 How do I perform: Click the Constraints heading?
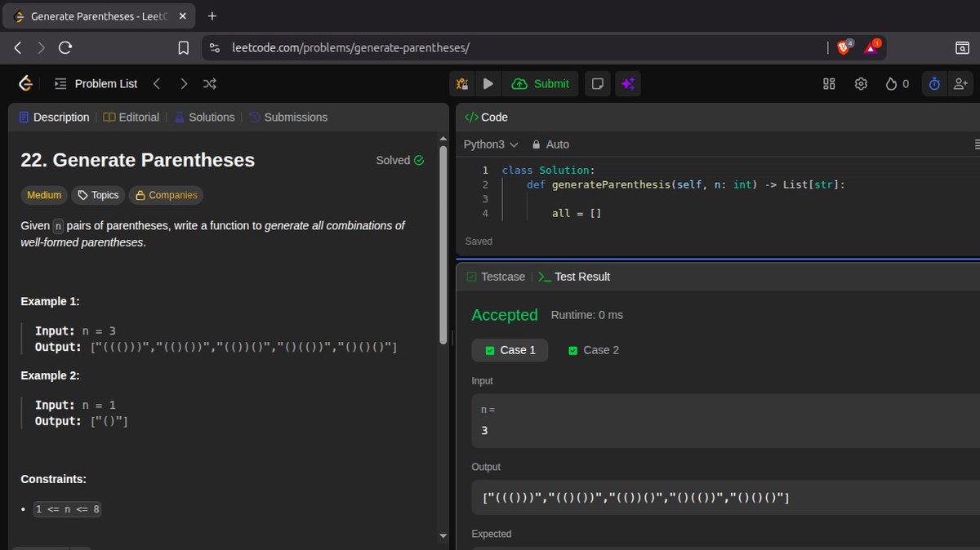[53, 479]
